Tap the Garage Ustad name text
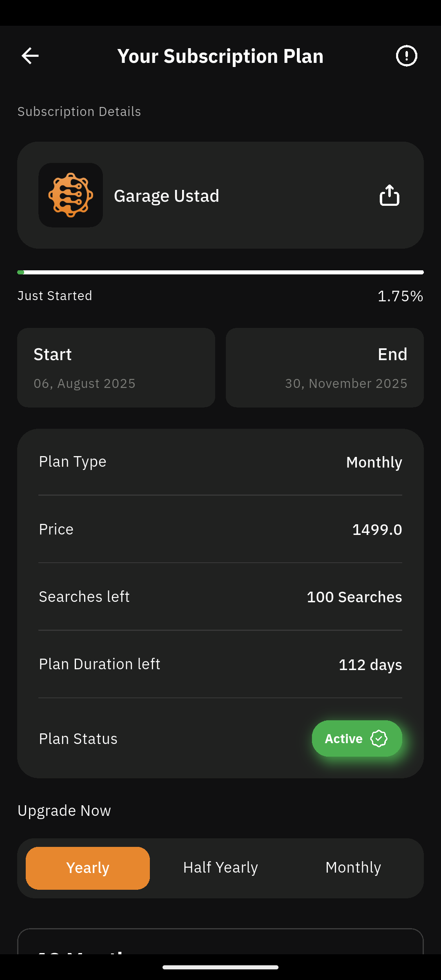The height and width of the screenshot is (980, 441). pyautogui.click(x=167, y=196)
